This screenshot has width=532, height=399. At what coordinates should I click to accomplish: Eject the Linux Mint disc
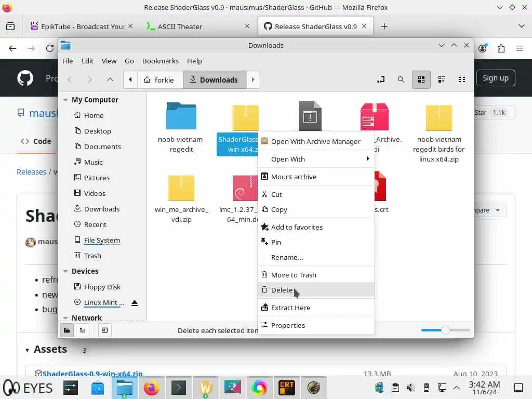(135, 303)
